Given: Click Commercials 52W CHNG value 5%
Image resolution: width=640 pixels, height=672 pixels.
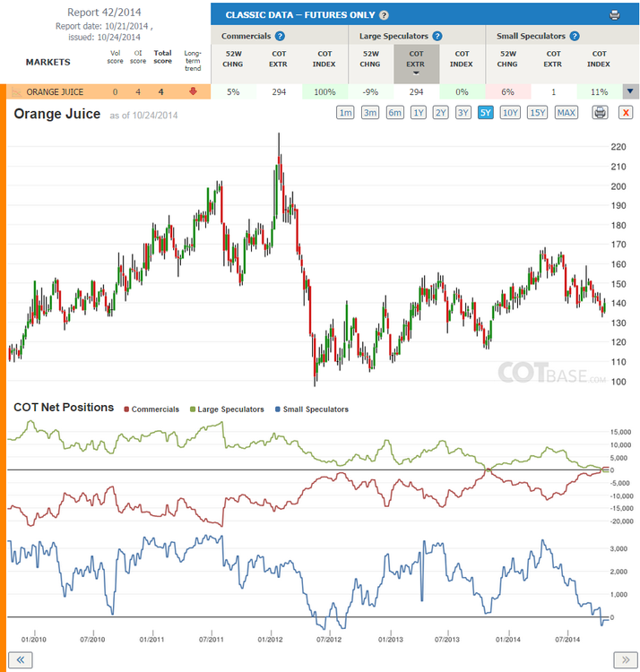Looking at the screenshot, I should pos(233,91).
